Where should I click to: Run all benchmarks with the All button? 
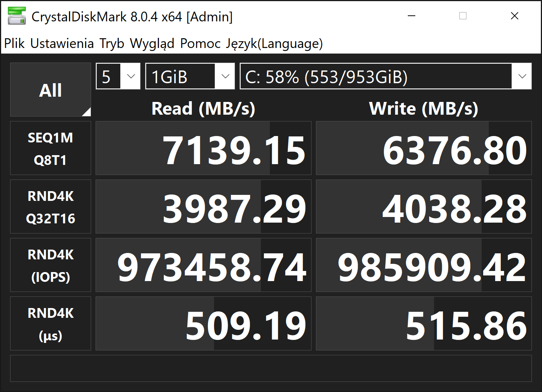(x=50, y=90)
